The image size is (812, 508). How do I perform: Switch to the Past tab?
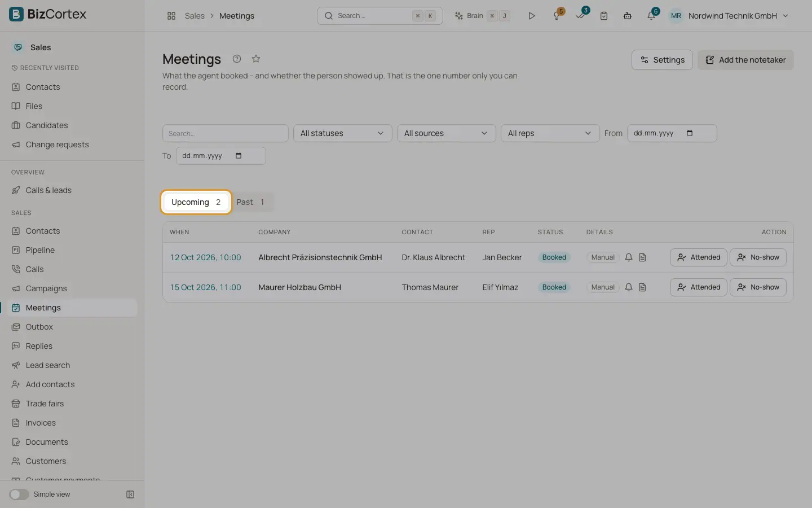click(x=251, y=202)
